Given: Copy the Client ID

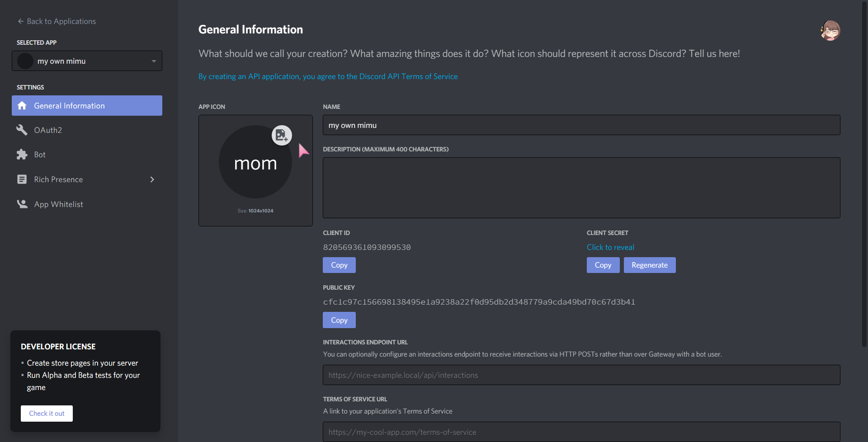Looking at the screenshot, I should [x=339, y=265].
